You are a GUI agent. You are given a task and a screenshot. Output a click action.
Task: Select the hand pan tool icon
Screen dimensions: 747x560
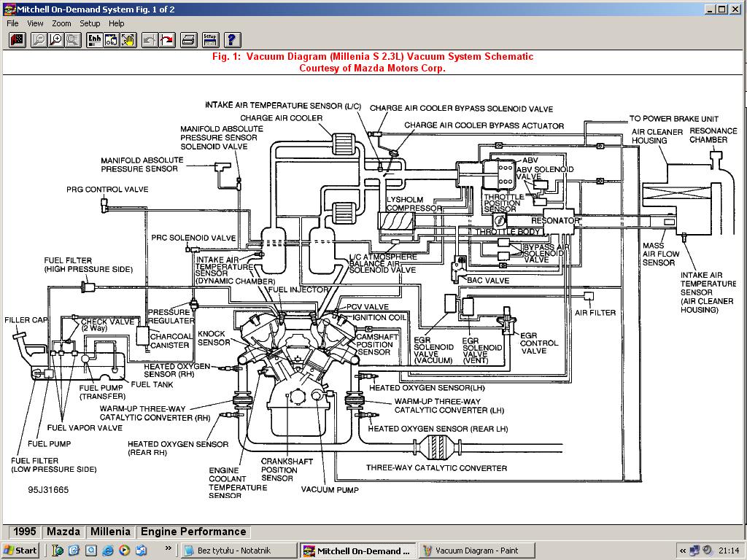click(x=128, y=40)
